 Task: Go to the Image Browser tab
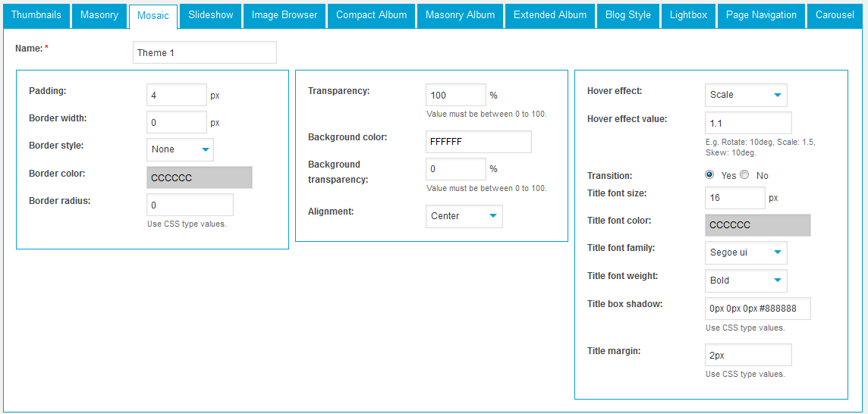285,15
